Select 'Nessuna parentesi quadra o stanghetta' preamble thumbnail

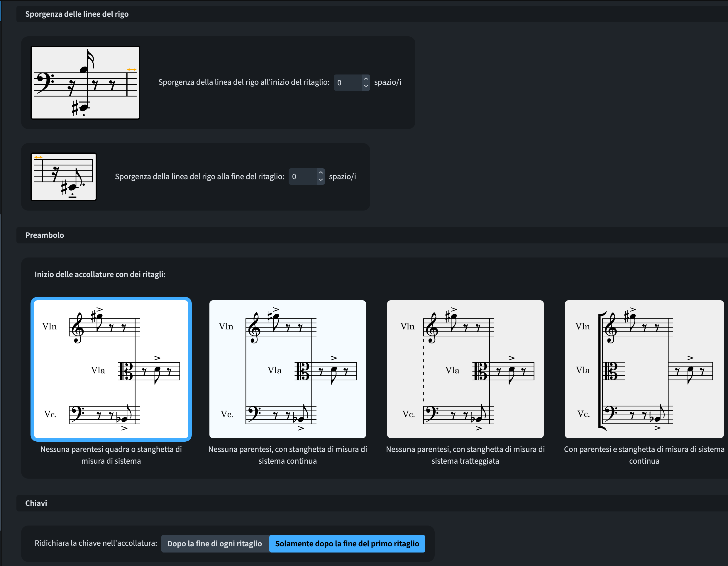click(111, 369)
